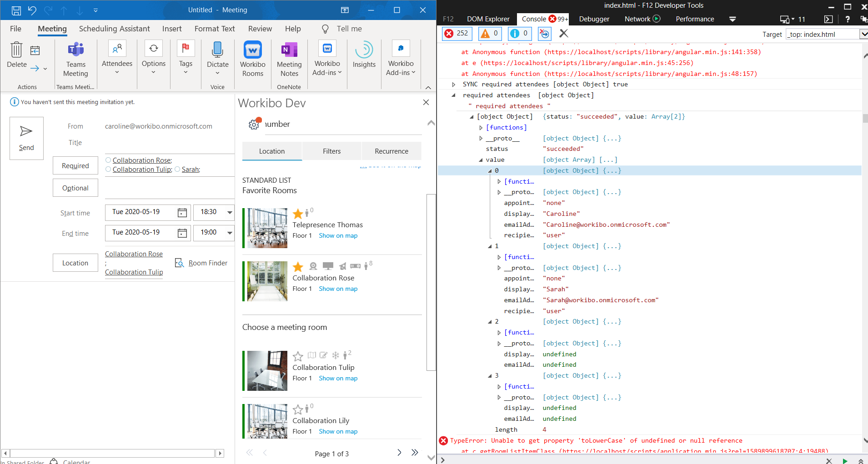Screen dimensions: 868x464
Task: Toggle the favorite star on Collaboration Tulip
Action: click(298, 356)
